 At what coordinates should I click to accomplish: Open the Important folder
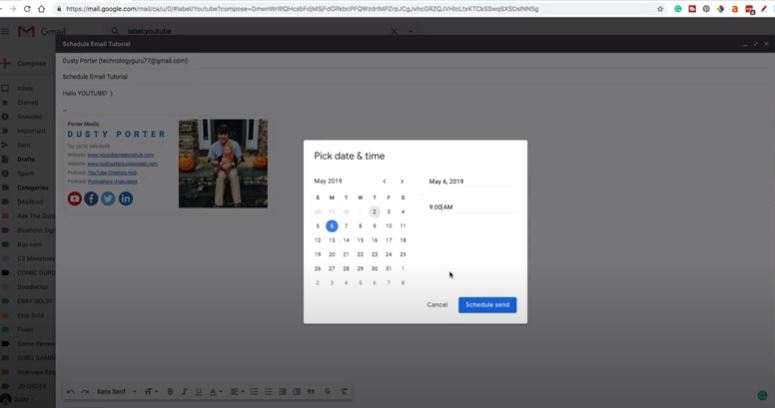point(31,131)
